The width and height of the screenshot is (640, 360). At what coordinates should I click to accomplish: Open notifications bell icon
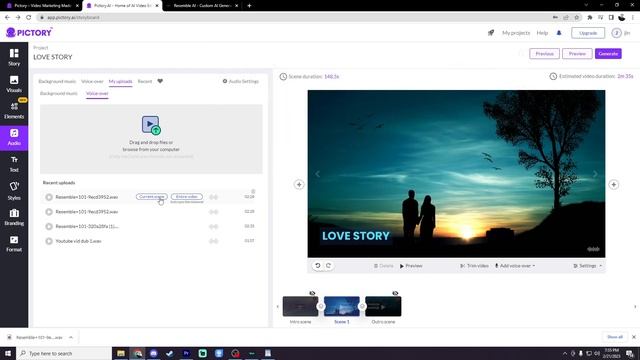(x=559, y=33)
